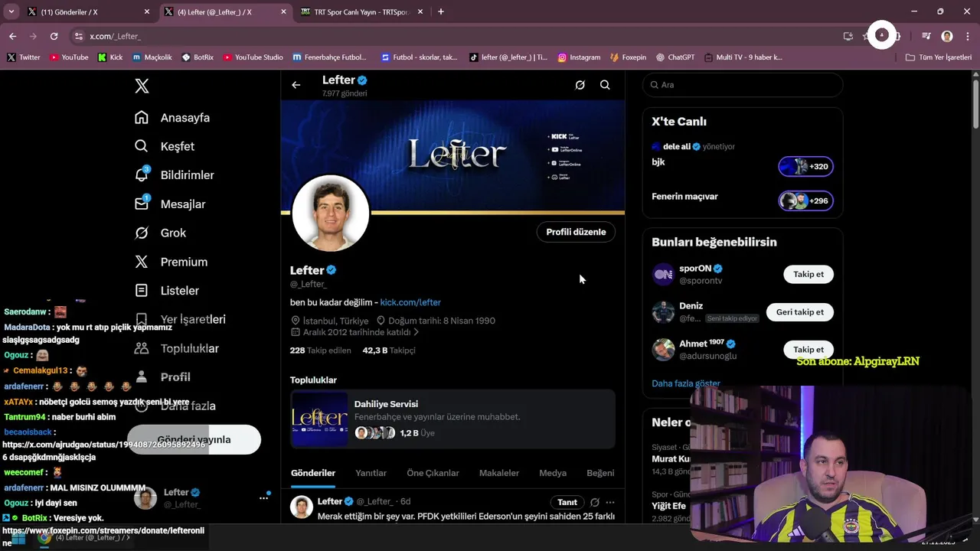Open Chrome profile avatar icon
The image size is (980, 551).
pos(947,36)
